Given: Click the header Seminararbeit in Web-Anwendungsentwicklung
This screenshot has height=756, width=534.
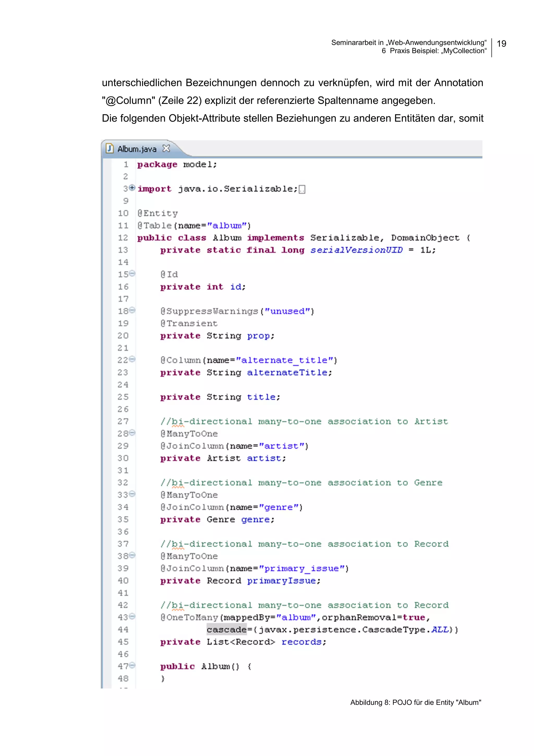Looking at the screenshot, I should coord(409,43).
